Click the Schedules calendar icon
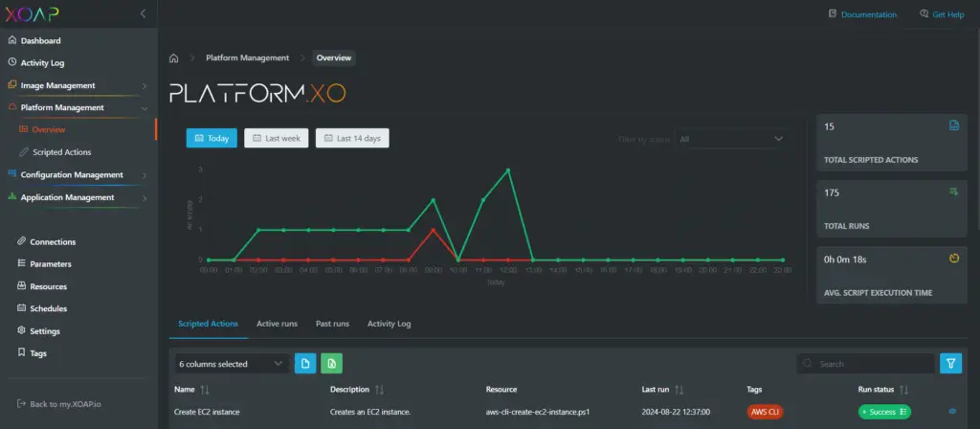The image size is (980, 429). tap(21, 308)
